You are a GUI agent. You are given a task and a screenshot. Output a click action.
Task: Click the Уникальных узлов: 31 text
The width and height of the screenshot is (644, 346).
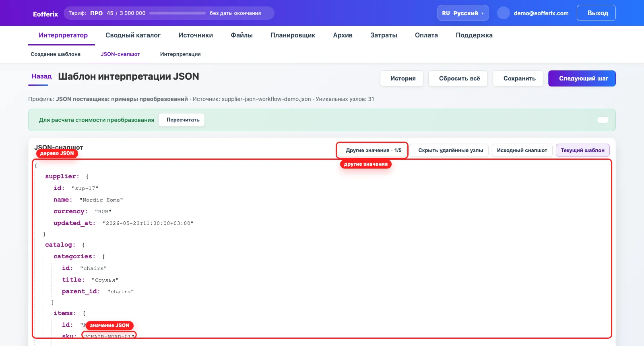click(345, 99)
